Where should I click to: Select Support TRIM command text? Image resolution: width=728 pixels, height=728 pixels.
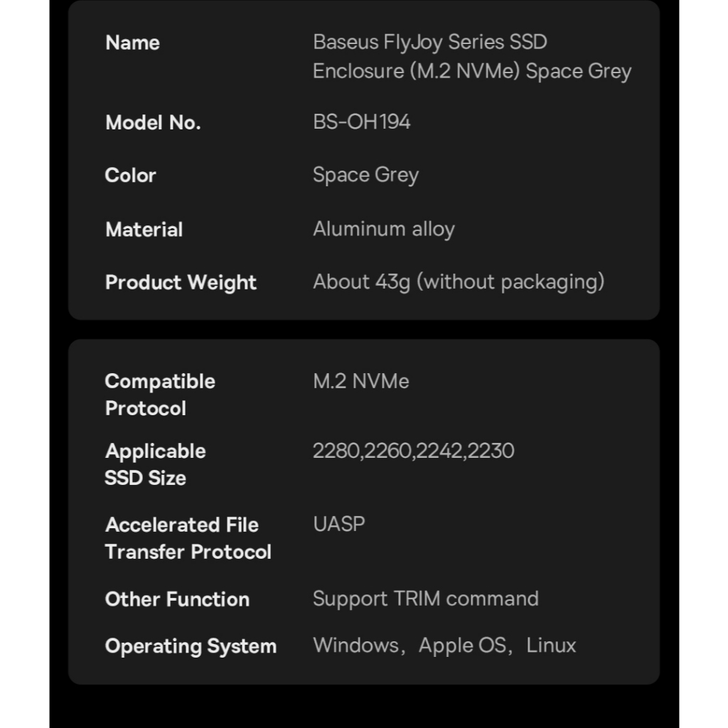[426, 599]
